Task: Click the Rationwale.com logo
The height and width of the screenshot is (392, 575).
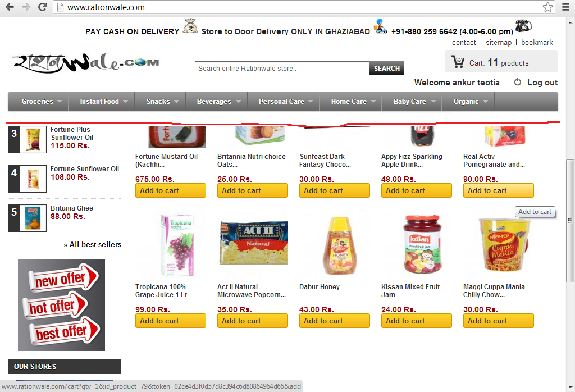Action: [86, 63]
